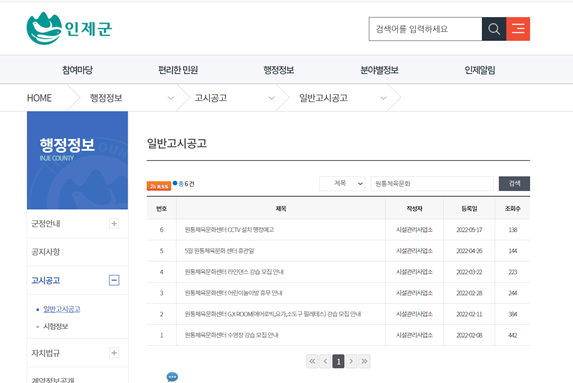
Task: Open the 제목 search field dropdown
Action: click(x=343, y=183)
